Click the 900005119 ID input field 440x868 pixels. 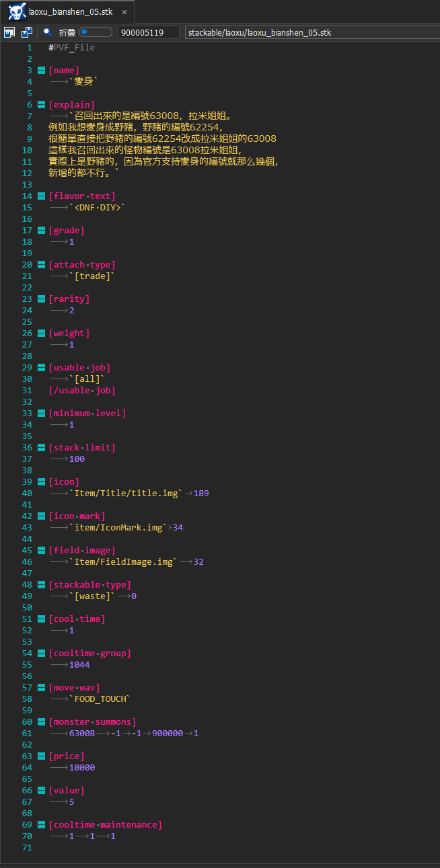148,32
